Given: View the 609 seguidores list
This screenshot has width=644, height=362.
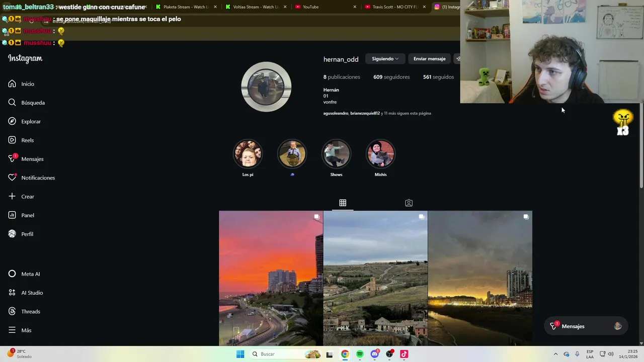Looking at the screenshot, I should coord(391,77).
